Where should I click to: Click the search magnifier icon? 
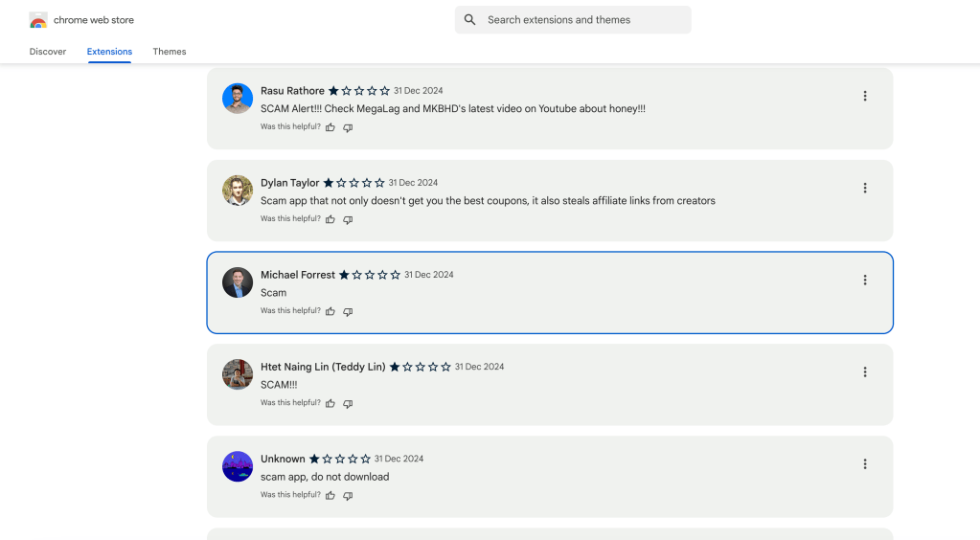470,20
